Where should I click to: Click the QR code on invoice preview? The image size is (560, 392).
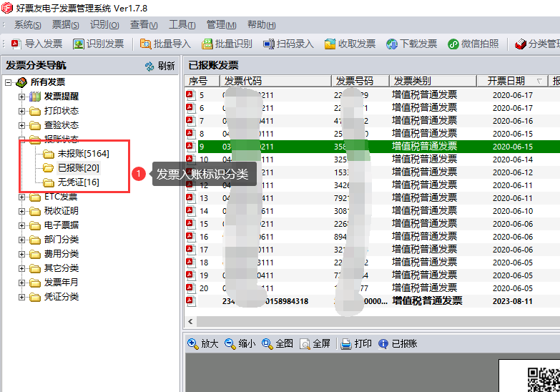point(544,380)
